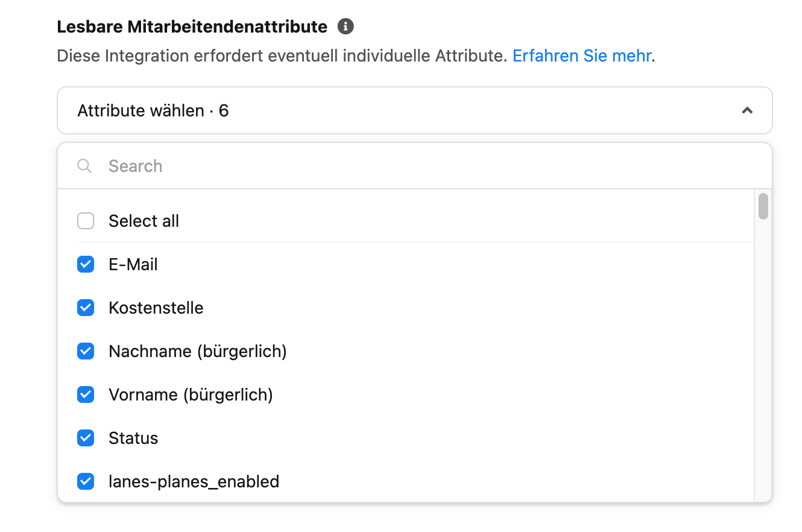This screenshot has width=802, height=532.
Task: Tick the Select all checkbox
Action: tap(86, 221)
